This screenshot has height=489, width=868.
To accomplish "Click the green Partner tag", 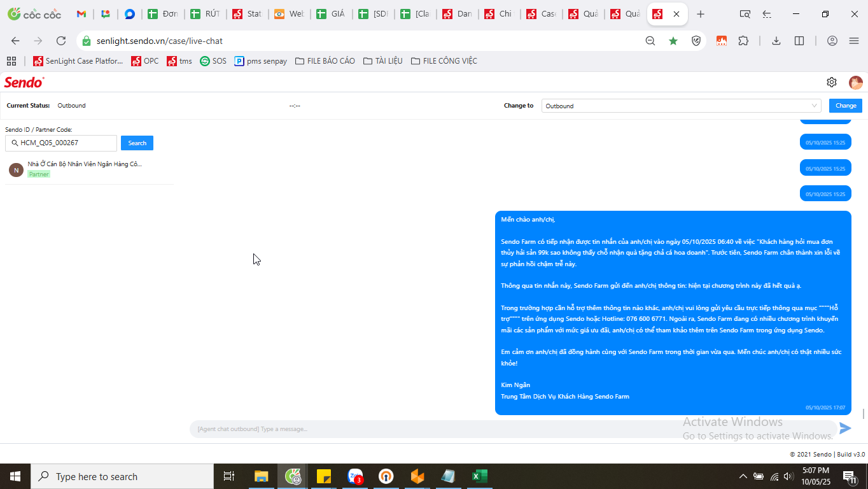I will click(39, 174).
